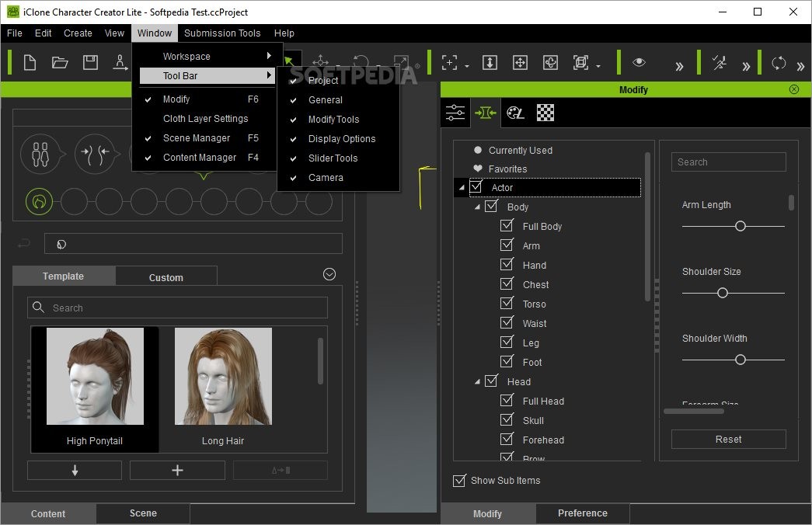The width and height of the screenshot is (812, 525).
Task: Click the New Project page icon
Action: tap(30, 63)
